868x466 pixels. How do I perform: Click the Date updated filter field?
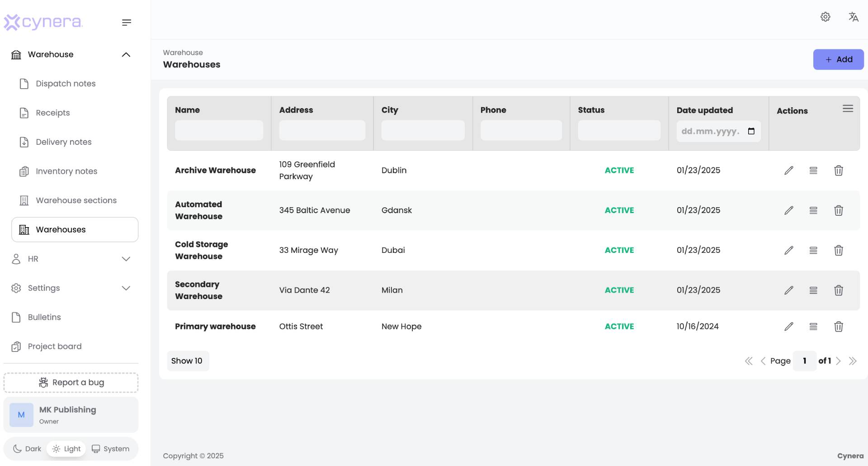718,131
